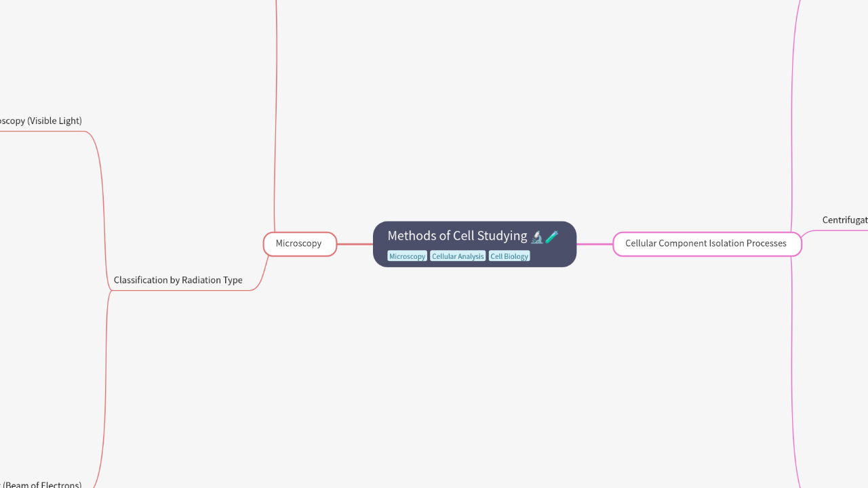Click the microscope emoji in the central node
The image size is (868, 488).
click(536, 237)
